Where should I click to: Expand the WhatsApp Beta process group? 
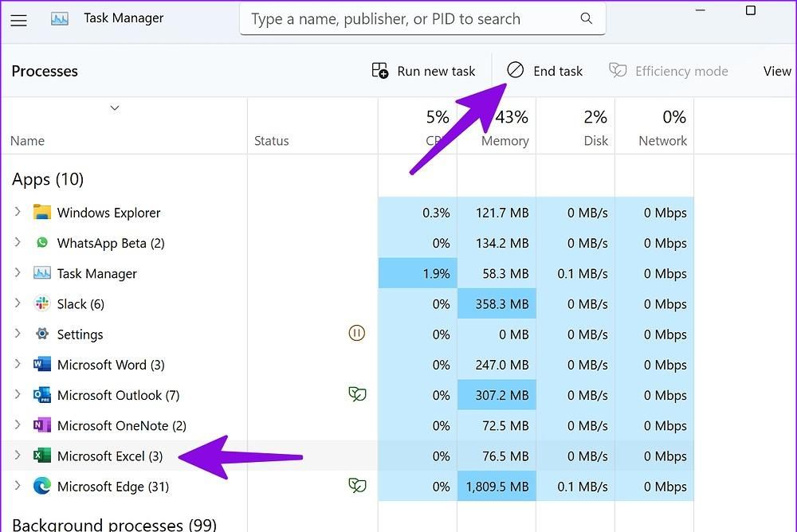18,242
